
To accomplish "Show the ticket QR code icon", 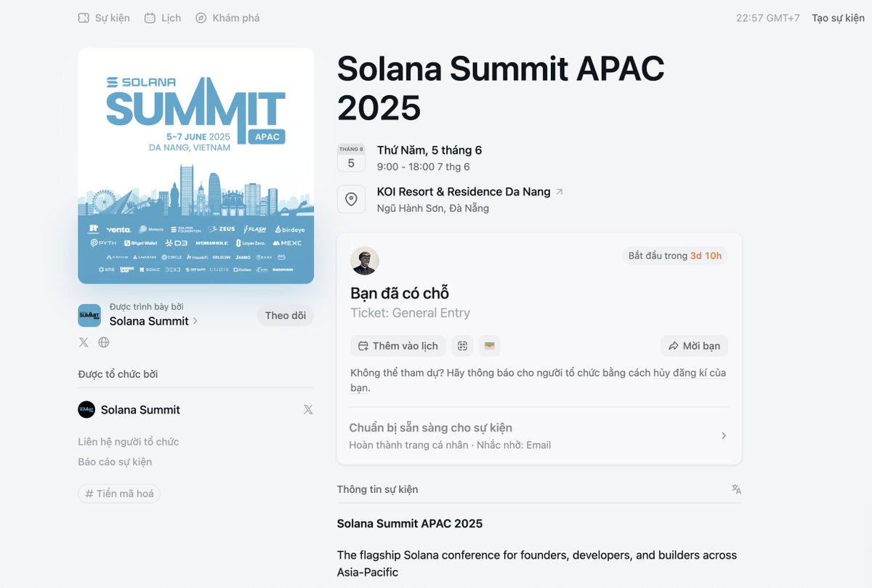I will [462, 346].
